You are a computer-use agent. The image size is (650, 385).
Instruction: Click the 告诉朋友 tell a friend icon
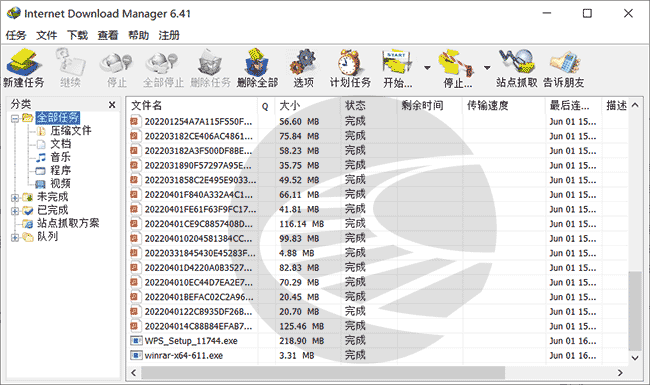(x=564, y=63)
